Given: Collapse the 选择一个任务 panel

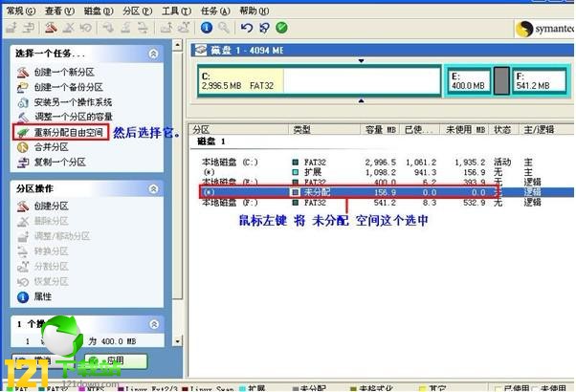Looking at the screenshot, I should (x=153, y=54).
